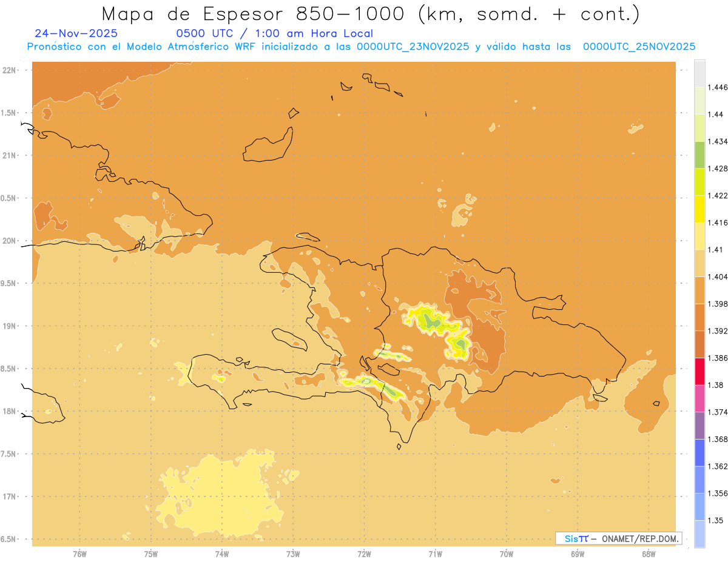This screenshot has height=562, width=728.
Task: Click the legend value '1.368'
Action: coord(718,440)
